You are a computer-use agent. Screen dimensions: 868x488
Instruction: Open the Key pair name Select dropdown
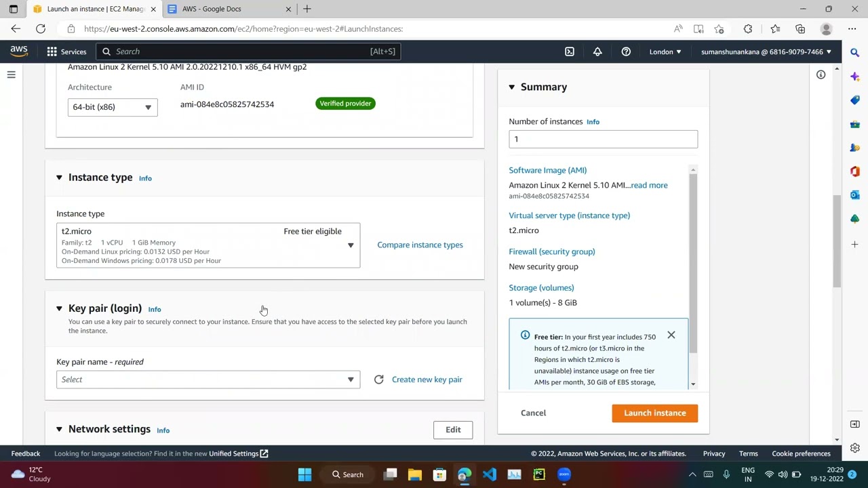pos(208,380)
